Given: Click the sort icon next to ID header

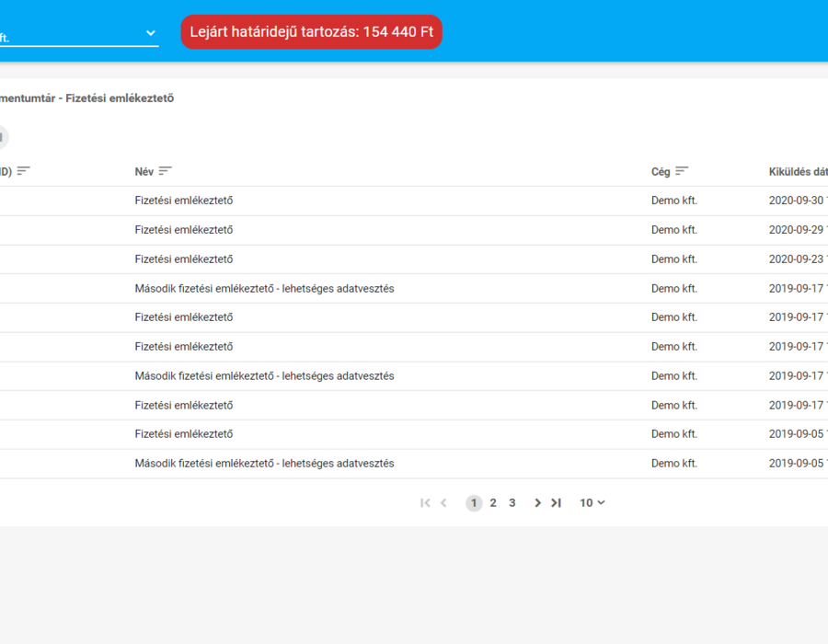Looking at the screenshot, I should (23, 171).
